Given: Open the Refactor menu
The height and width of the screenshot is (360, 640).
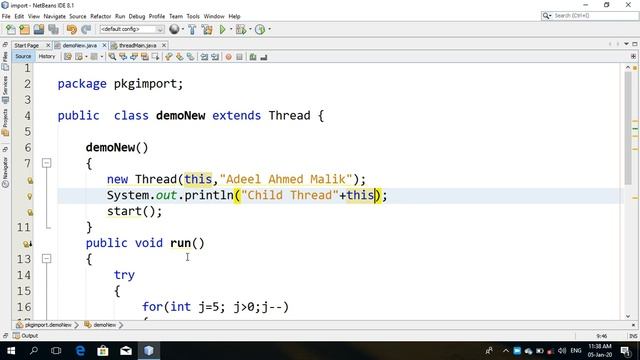Looking at the screenshot, I should click(x=100, y=16).
